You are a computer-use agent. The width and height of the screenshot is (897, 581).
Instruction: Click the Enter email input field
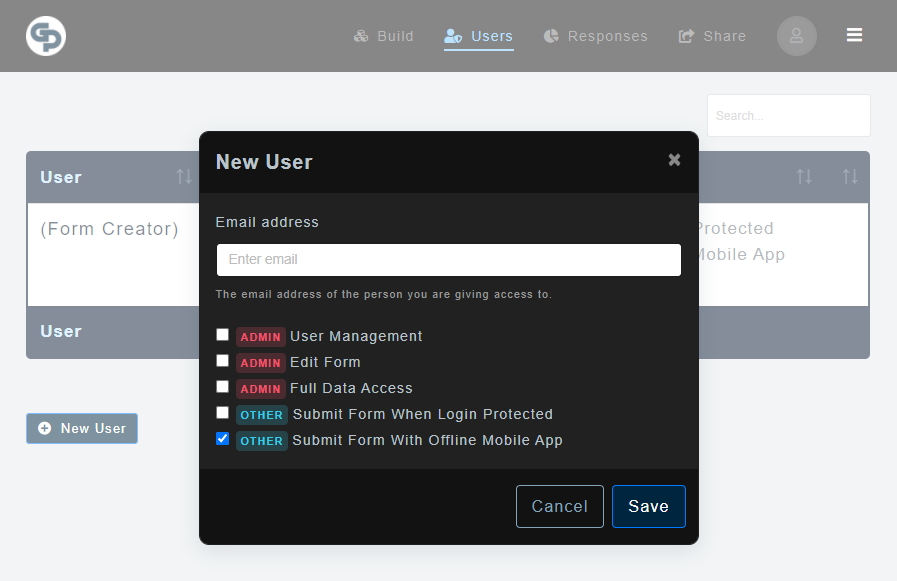(448, 260)
